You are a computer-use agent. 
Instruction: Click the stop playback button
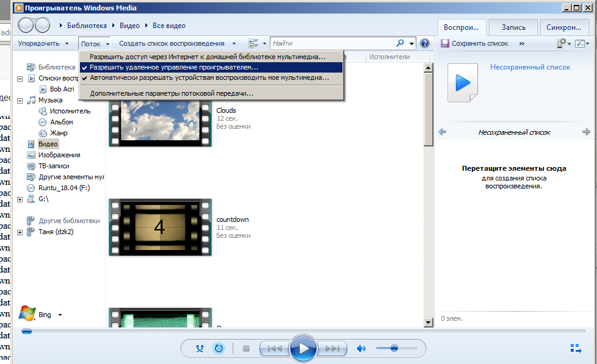tap(247, 349)
